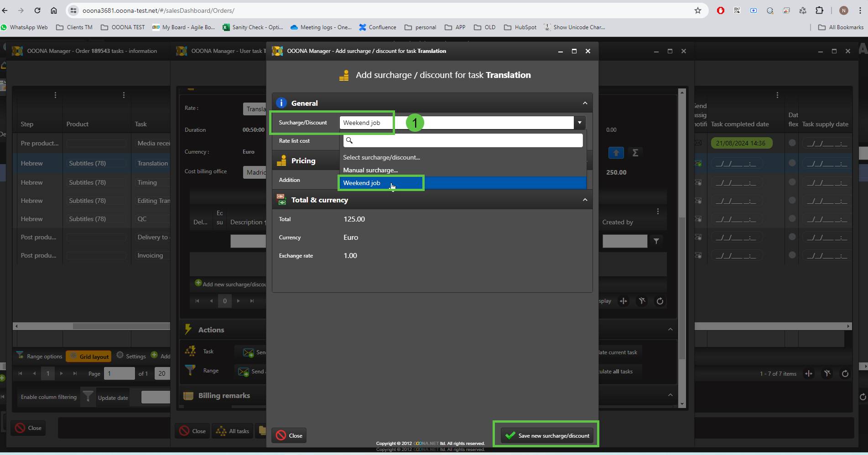The width and height of the screenshot is (868, 455).
Task: Click the blue upload arrow icon
Action: pyautogui.click(x=616, y=153)
